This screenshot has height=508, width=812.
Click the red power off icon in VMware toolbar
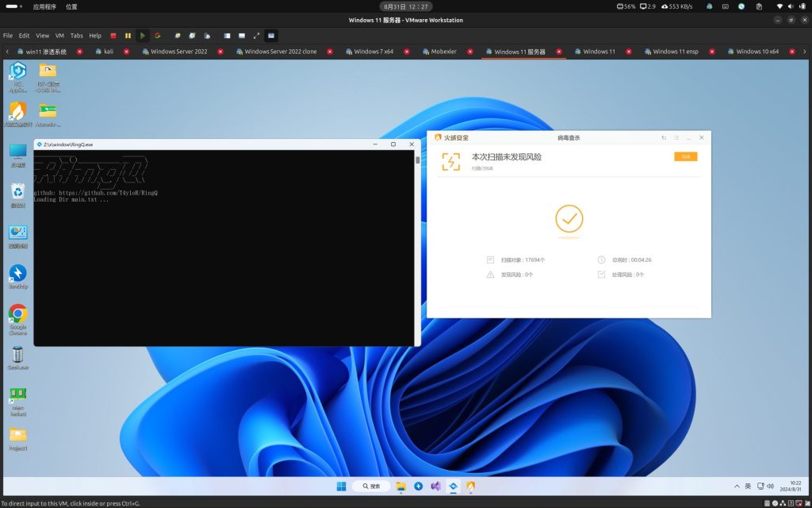pyautogui.click(x=113, y=36)
